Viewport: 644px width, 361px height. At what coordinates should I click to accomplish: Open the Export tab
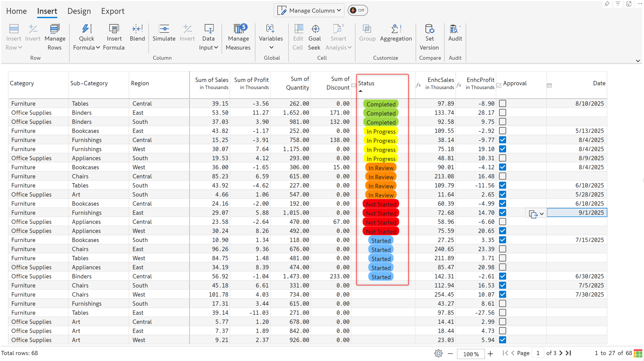point(112,11)
